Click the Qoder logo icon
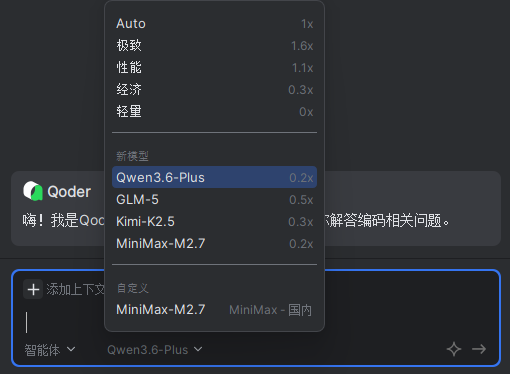The width and height of the screenshot is (510, 374). pos(33,191)
